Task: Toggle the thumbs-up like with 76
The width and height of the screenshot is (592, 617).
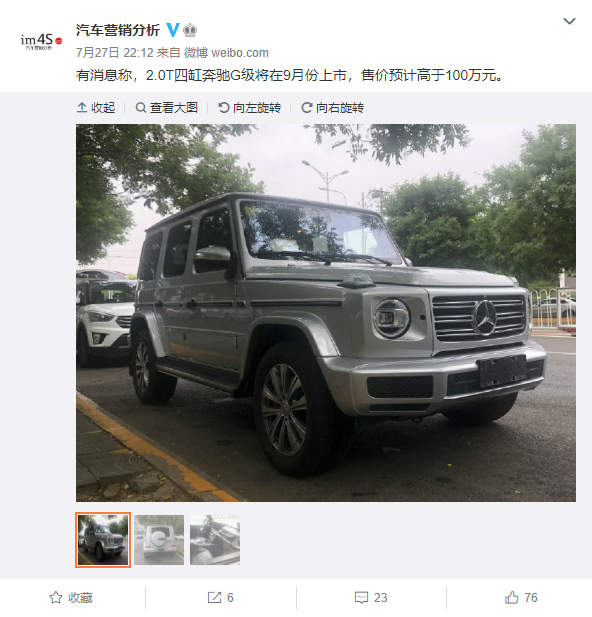Action: point(521,598)
